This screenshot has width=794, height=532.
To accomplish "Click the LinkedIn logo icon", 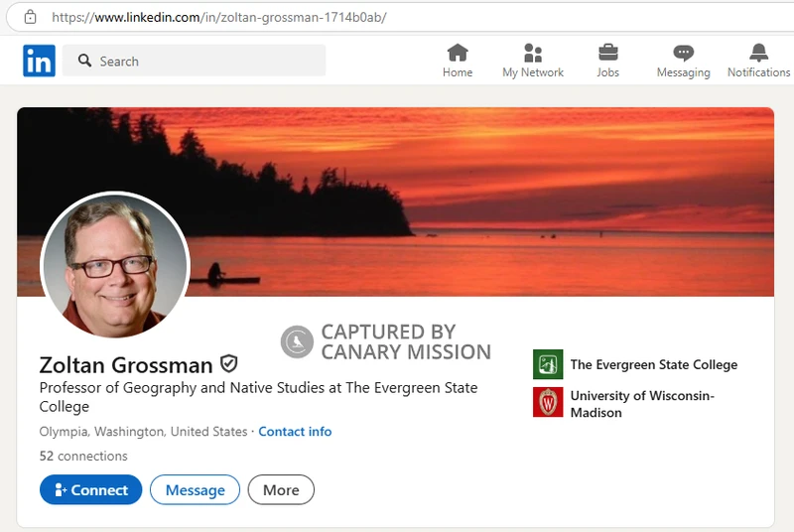I will pyautogui.click(x=39, y=61).
